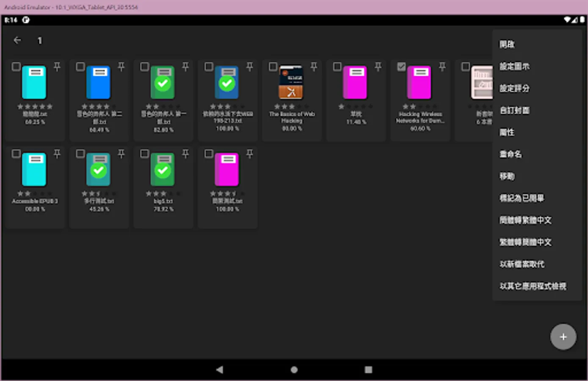Screen dimensions: 588x381
Task: Set star rating on big5.txt
Action: 163,193
